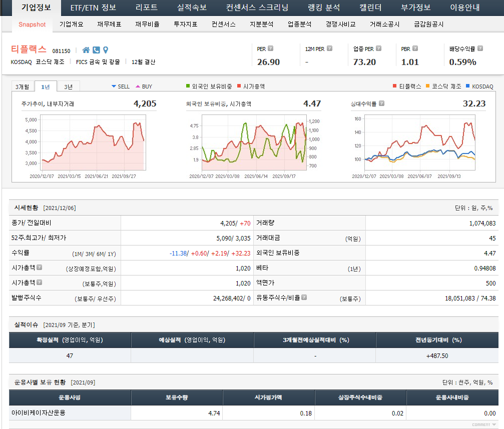The height and width of the screenshot is (429, 504).
Task: Select the 1년 chart period tab
Action: (46, 86)
